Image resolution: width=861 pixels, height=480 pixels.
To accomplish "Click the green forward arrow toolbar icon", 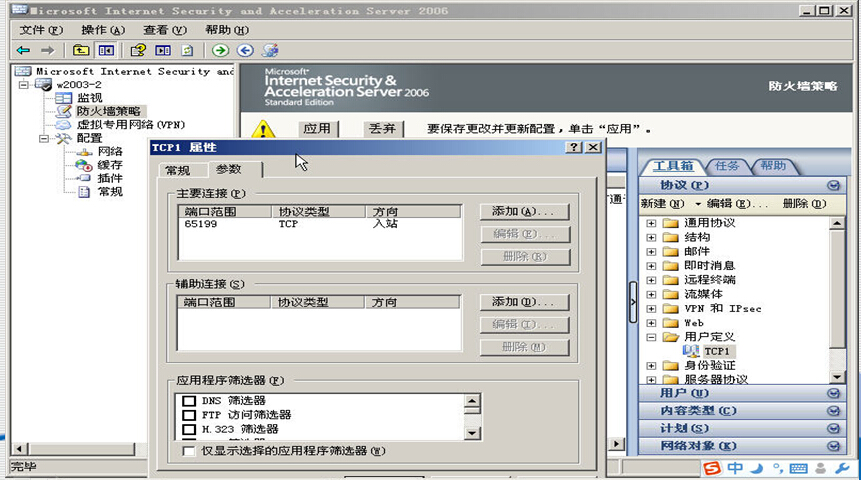I will pyautogui.click(x=220, y=50).
